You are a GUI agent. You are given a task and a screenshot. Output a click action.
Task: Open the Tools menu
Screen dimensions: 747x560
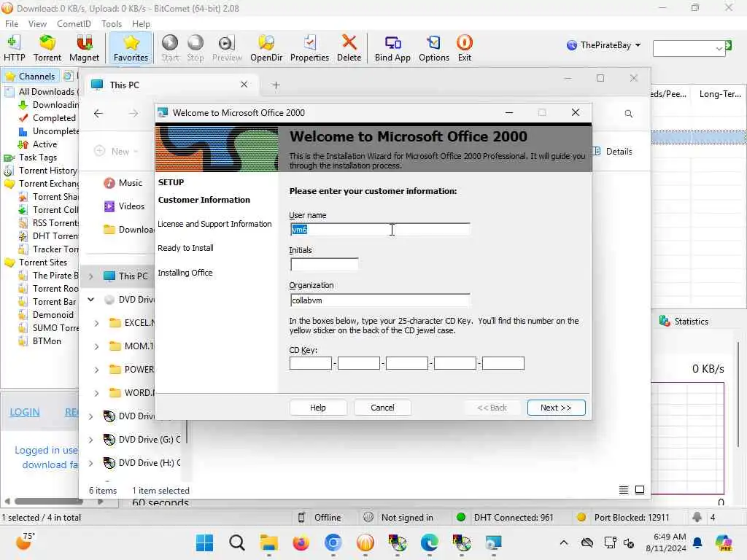pos(112,24)
